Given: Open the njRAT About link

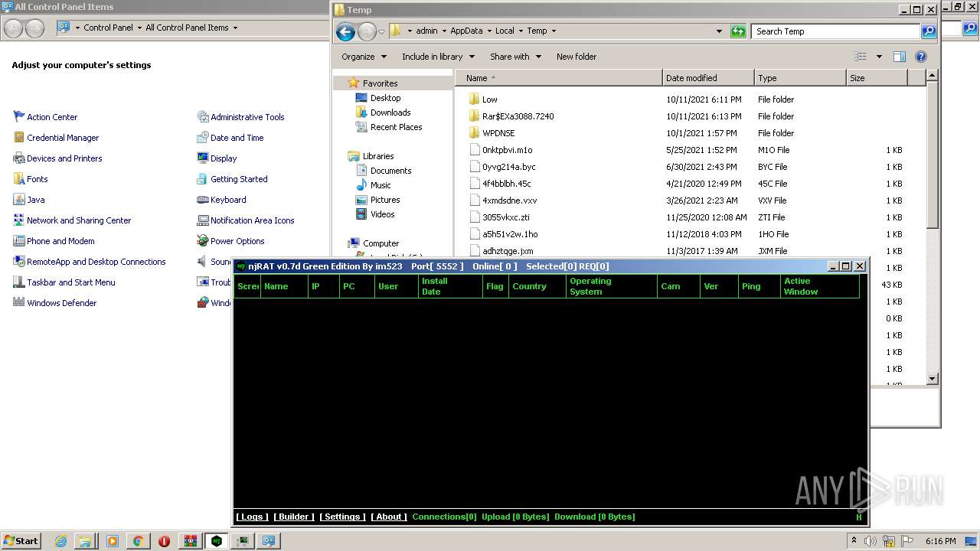Looking at the screenshot, I should click(389, 517).
